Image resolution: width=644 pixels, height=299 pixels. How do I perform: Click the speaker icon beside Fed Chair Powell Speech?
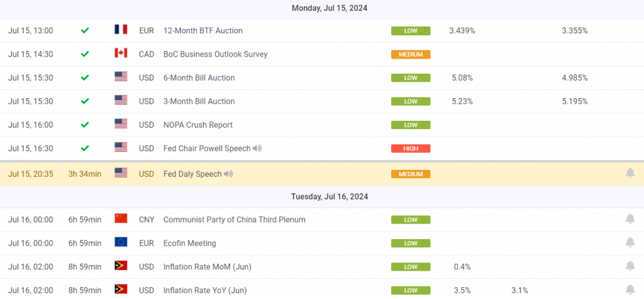257,149
